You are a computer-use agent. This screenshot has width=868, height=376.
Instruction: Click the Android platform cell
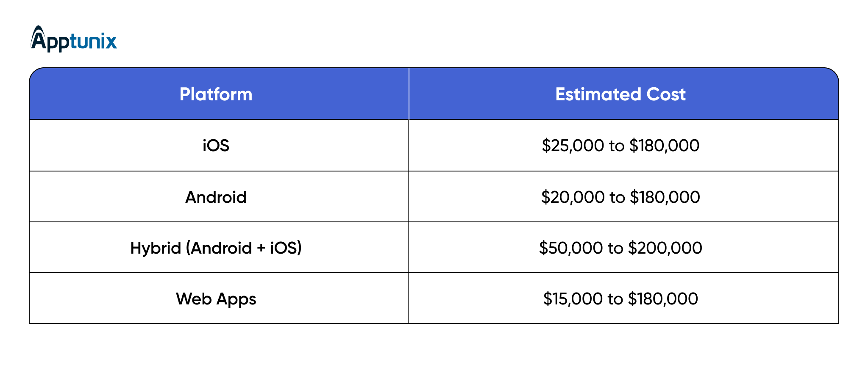pyautogui.click(x=216, y=197)
